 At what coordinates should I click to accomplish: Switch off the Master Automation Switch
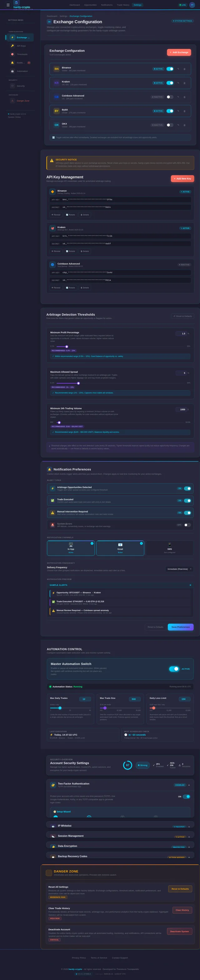[x=174, y=669]
